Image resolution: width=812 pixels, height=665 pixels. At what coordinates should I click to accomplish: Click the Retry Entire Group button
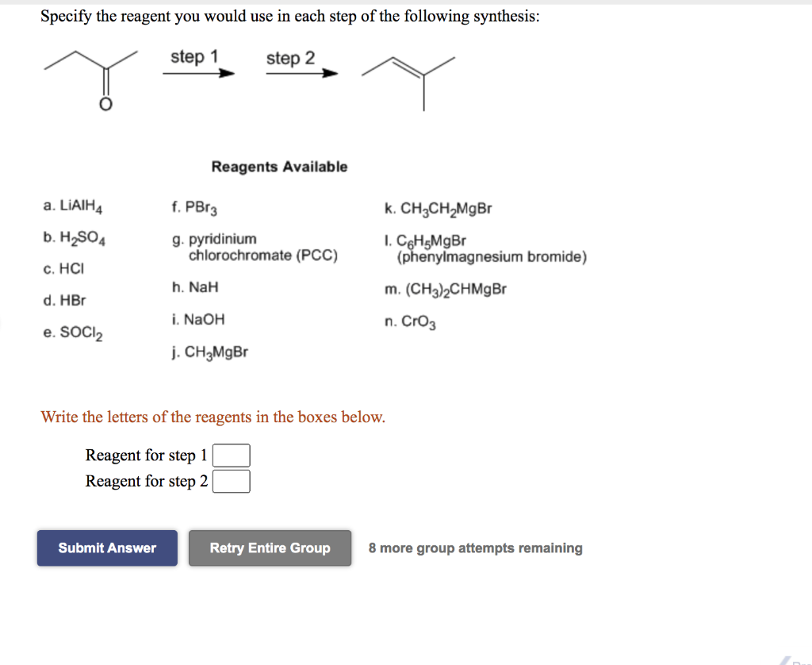[270, 548]
